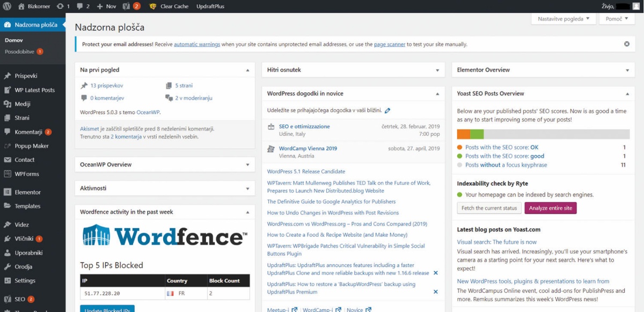644x312 pixels.
Task: Click the Popup Maker icon in sidebar
Action: click(x=7, y=146)
